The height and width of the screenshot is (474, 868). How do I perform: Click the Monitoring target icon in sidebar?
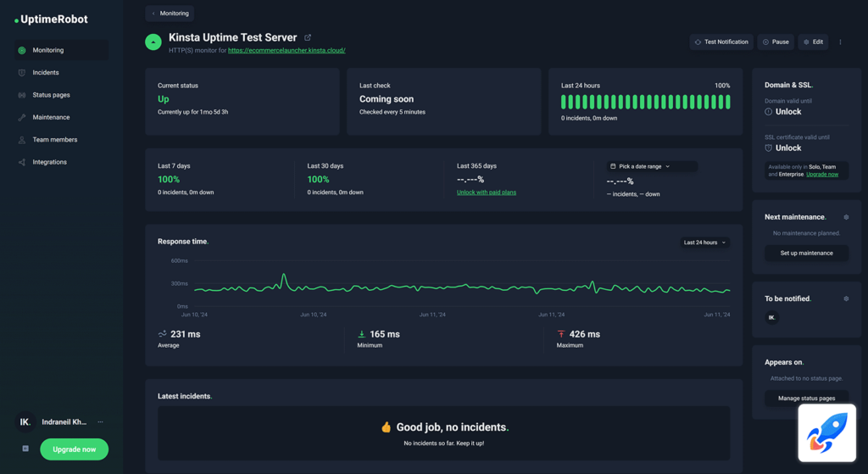coord(22,50)
